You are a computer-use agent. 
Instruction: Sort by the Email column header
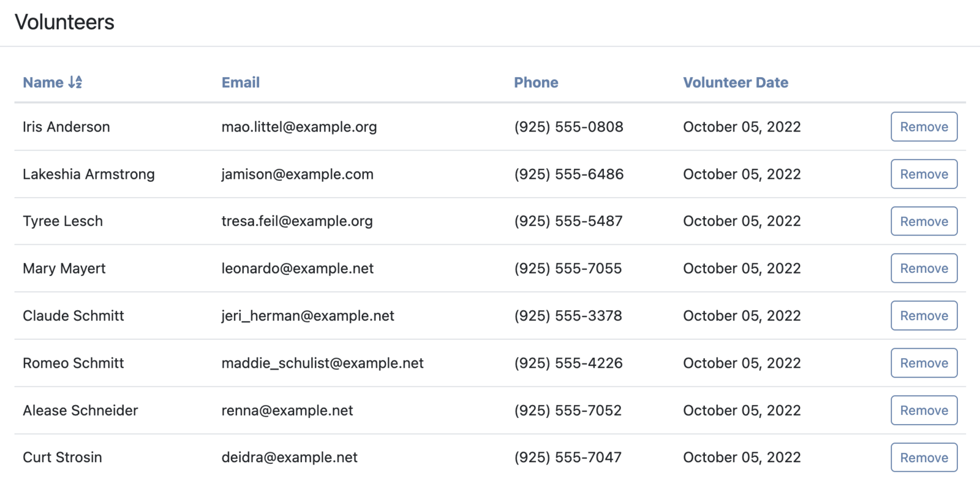coord(241,82)
